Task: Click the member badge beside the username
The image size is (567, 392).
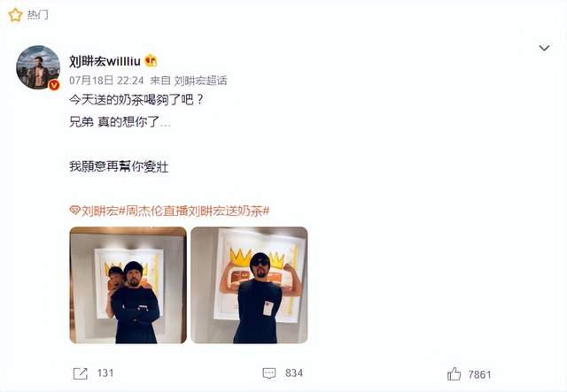Action: [x=151, y=61]
